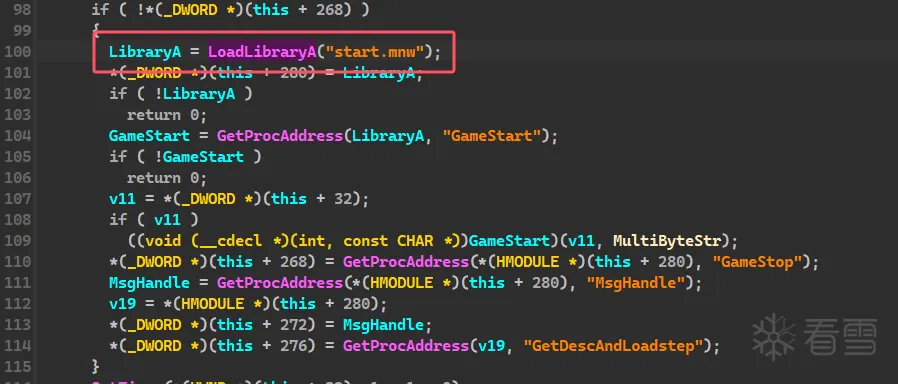Viewport: 898px width, 384px height.
Task: Click "return 0;" on line 103
Action: (x=167, y=115)
